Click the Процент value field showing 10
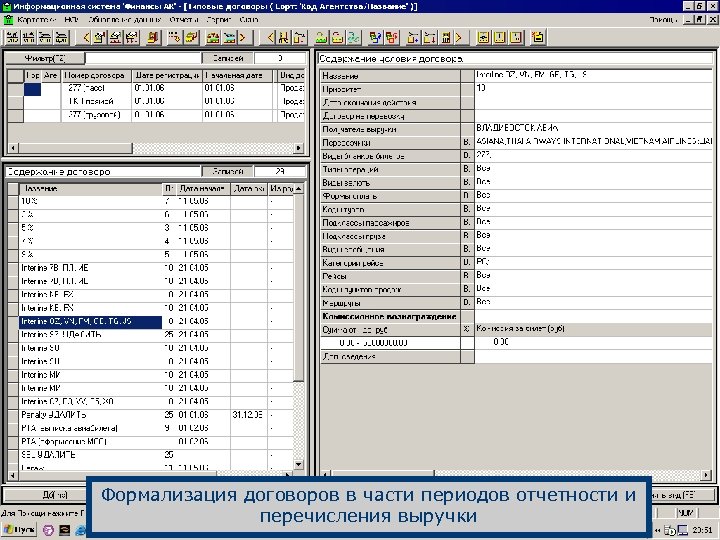 [593, 89]
